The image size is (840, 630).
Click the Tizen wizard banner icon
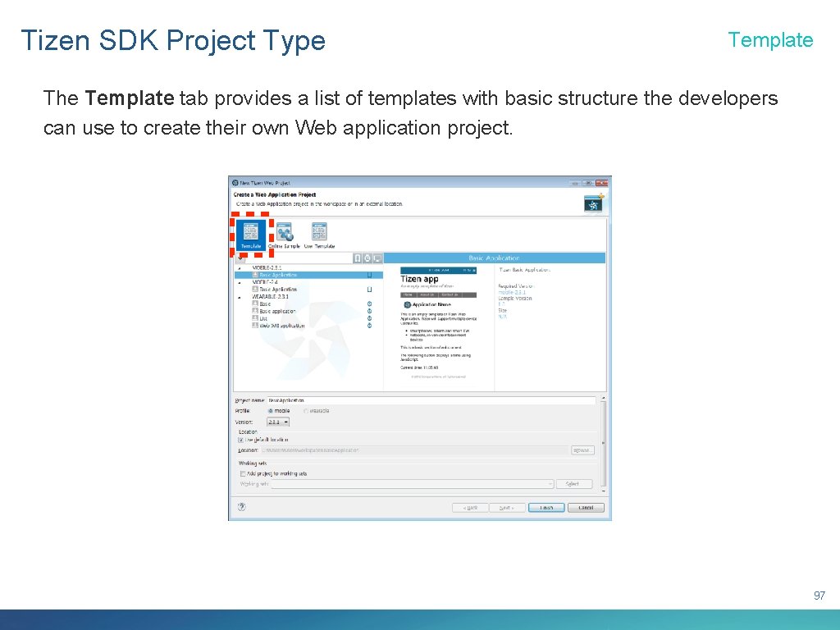pos(594,203)
